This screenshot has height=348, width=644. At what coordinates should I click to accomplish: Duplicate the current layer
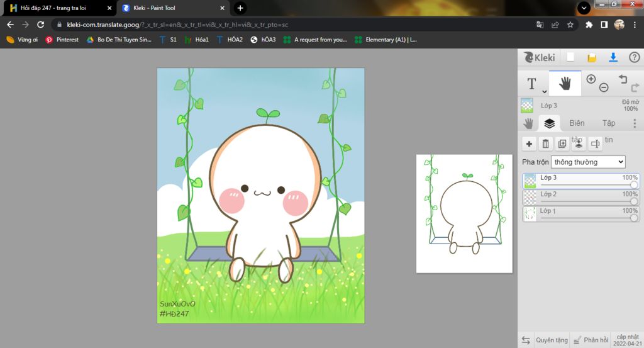tap(562, 143)
